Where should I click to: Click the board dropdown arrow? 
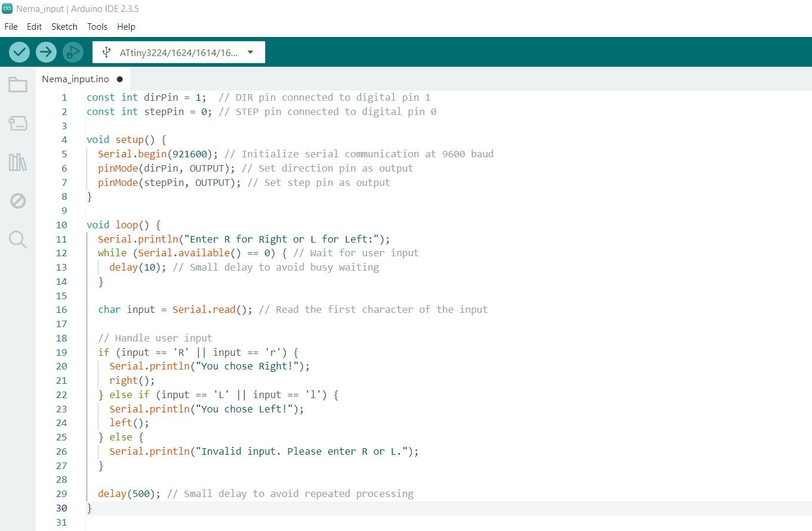[x=250, y=52]
